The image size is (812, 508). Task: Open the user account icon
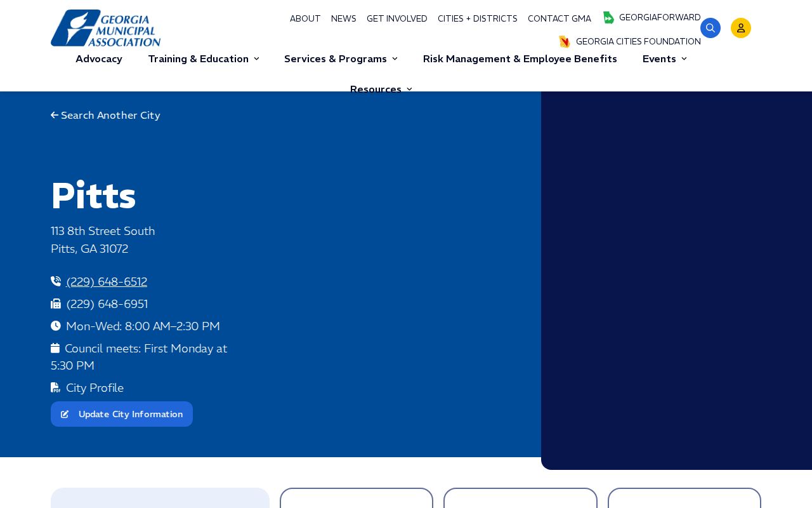[x=741, y=28]
